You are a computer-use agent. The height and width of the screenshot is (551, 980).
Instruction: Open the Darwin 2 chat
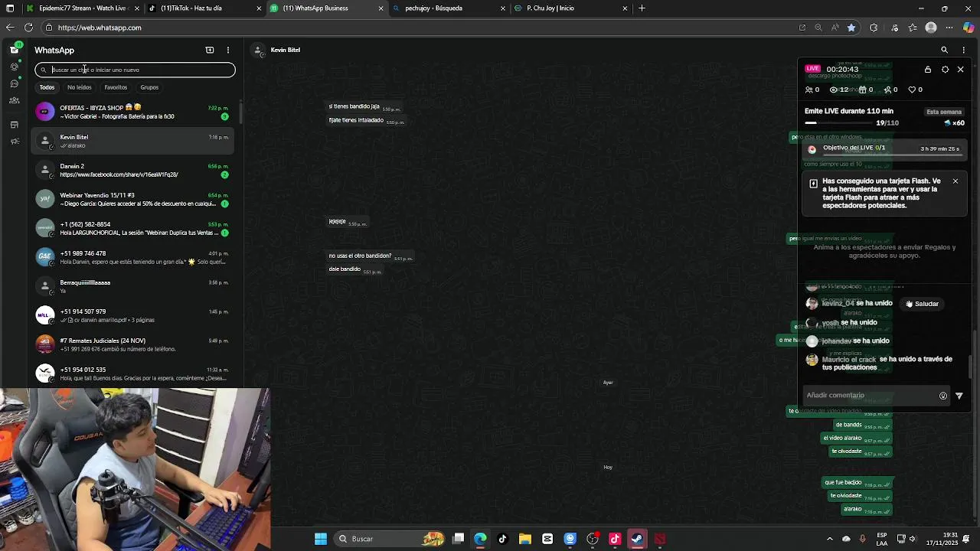click(x=132, y=170)
